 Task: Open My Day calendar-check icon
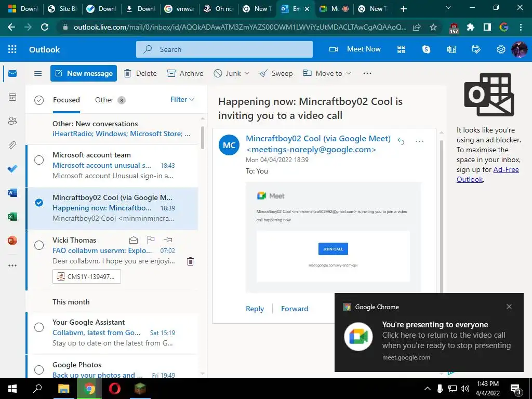(x=476, y=49)
